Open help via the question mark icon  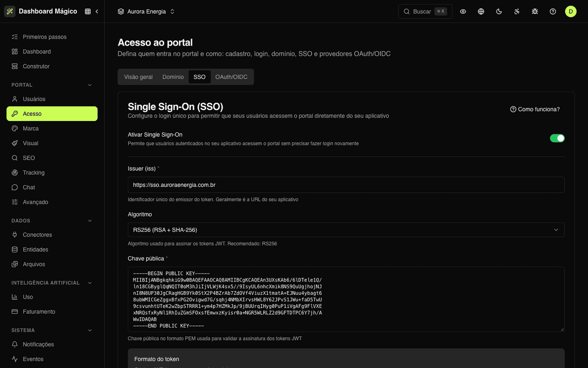[x=553, y=11]
